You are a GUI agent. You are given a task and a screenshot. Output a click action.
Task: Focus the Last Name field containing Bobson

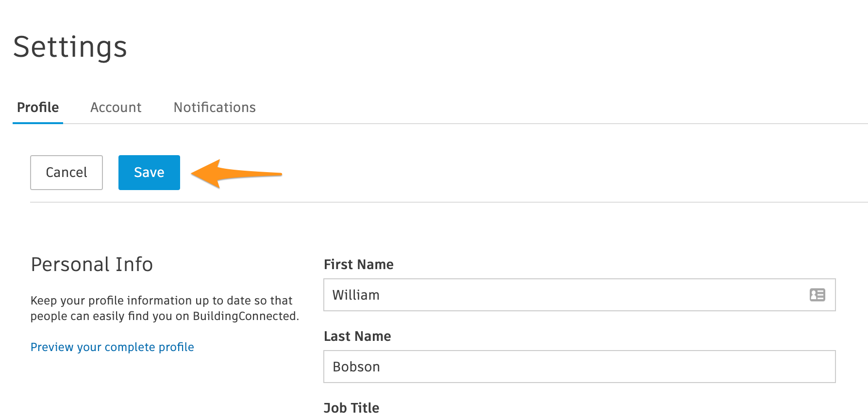579,367
